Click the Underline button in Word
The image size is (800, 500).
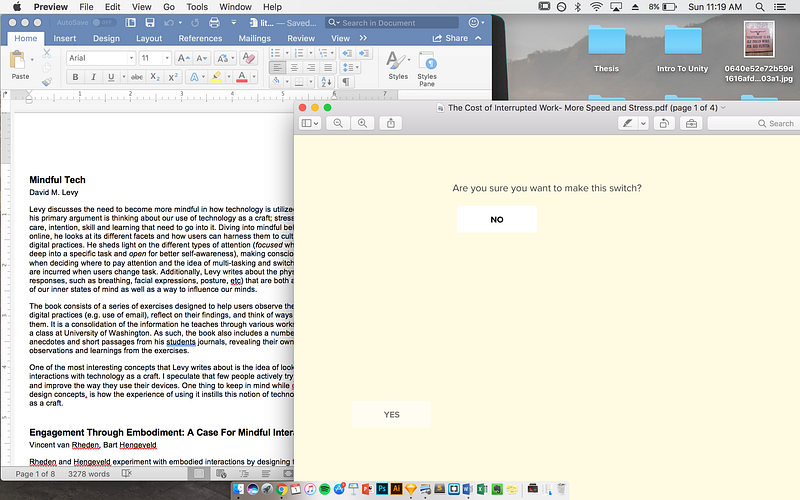click(x=111, y=77)
